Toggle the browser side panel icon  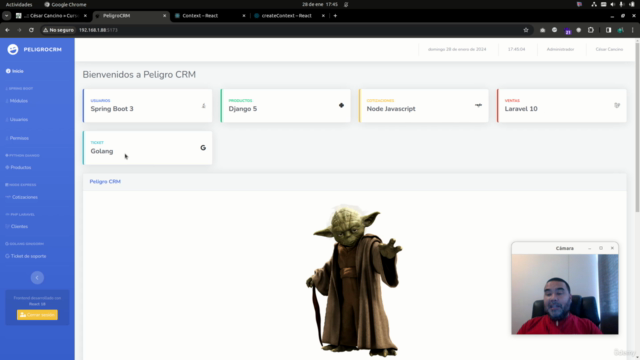(608, 30)
